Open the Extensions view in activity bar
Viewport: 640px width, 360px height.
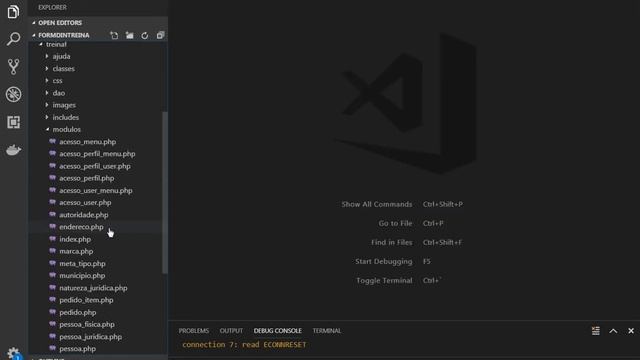point(13,122)
